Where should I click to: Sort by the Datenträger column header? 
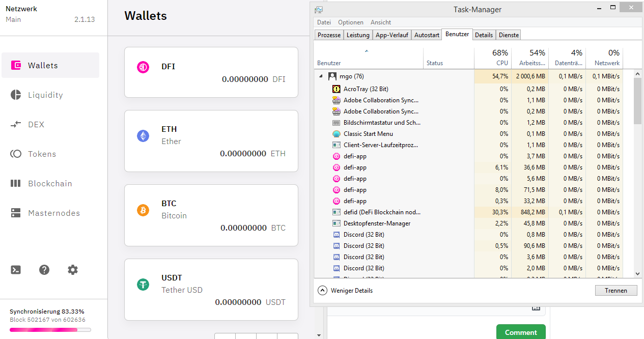[567, 58]
